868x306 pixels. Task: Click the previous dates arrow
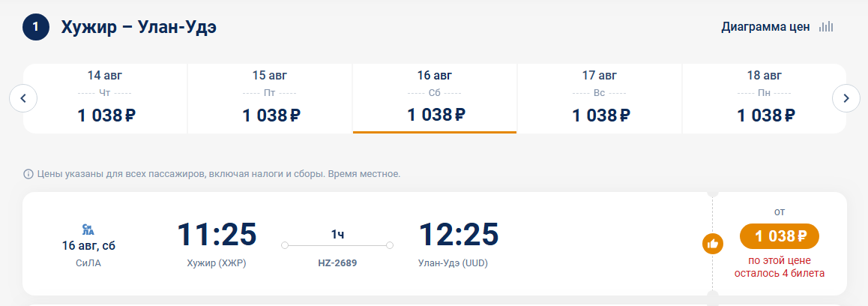tap(23, 99)
